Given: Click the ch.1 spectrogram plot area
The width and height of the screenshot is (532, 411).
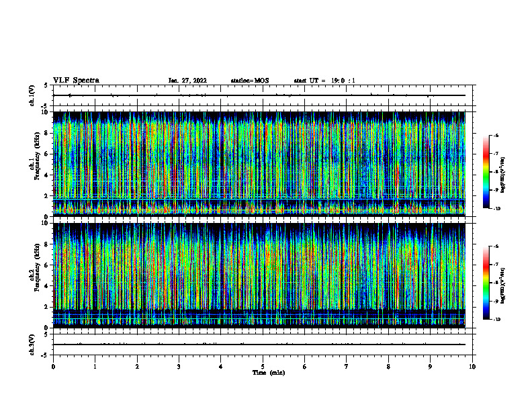Looking at the screenshot, I should pos(259,164).
